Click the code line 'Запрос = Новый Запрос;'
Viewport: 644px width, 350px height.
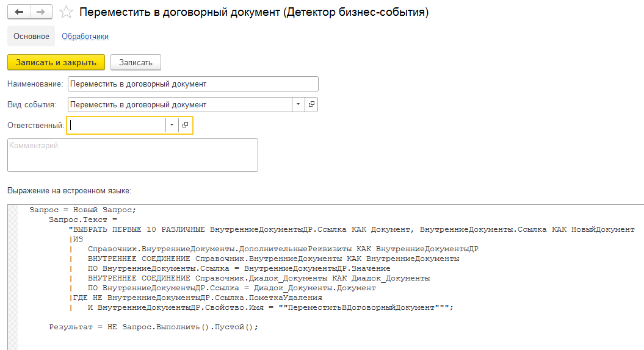pos(82,210)
